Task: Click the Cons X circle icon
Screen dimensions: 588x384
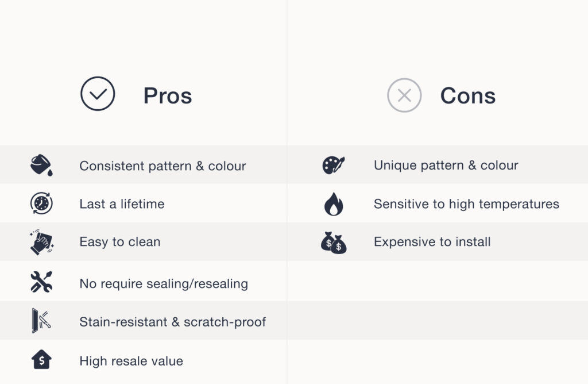Action: (404, 95)
